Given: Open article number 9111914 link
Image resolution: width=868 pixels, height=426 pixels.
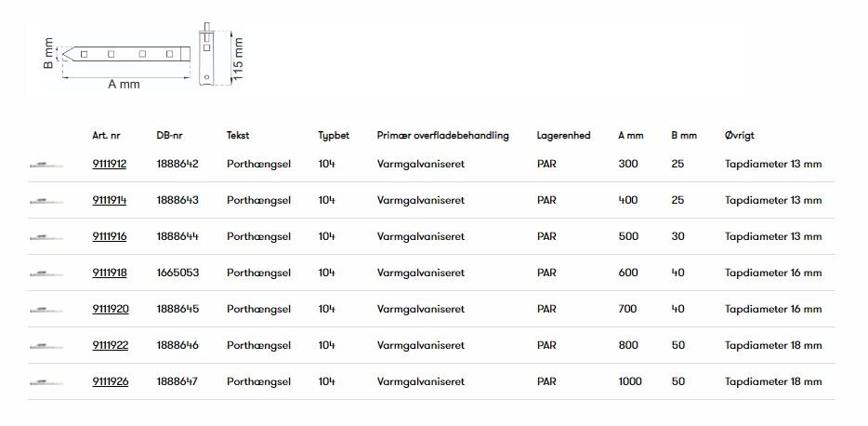Looking at the screenshot, I should [110, 200].
